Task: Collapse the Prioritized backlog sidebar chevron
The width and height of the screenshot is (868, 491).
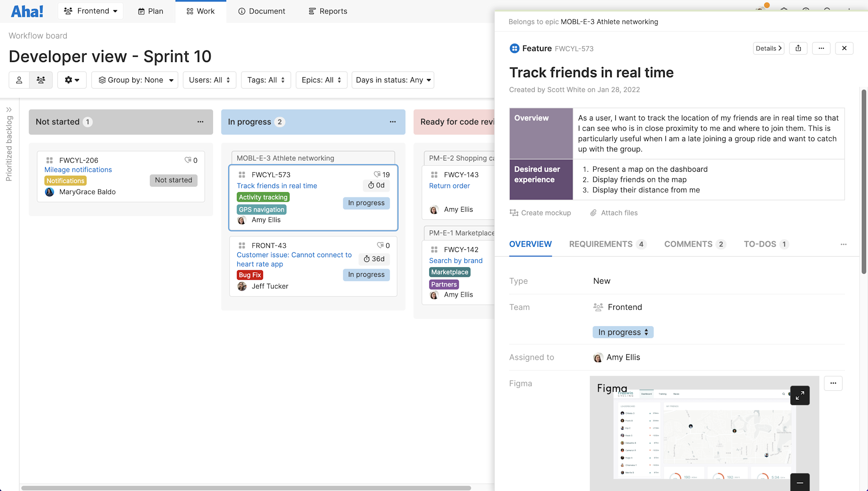Action: 10,110
